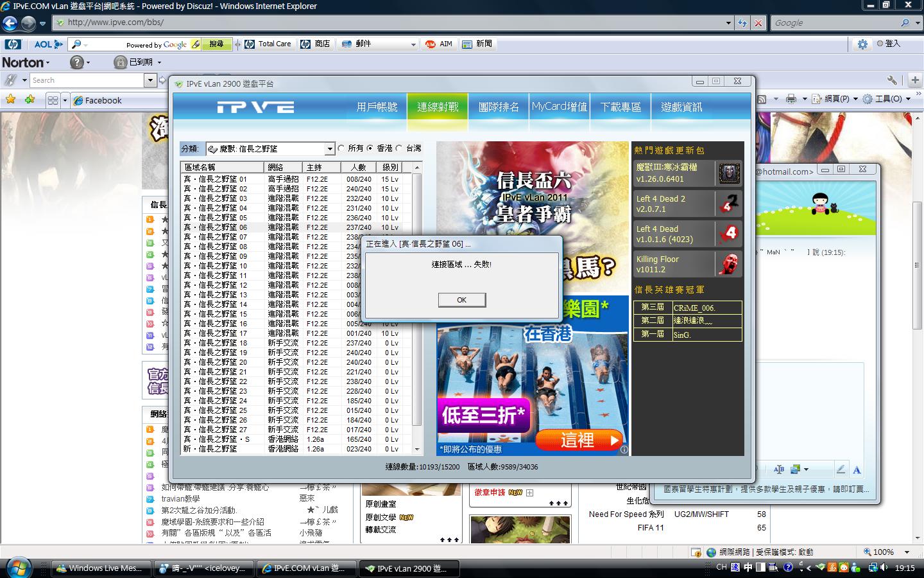Switch to the 用戶帳號 tab
This screenshot has height=578, width=924.
pos(377,107)
